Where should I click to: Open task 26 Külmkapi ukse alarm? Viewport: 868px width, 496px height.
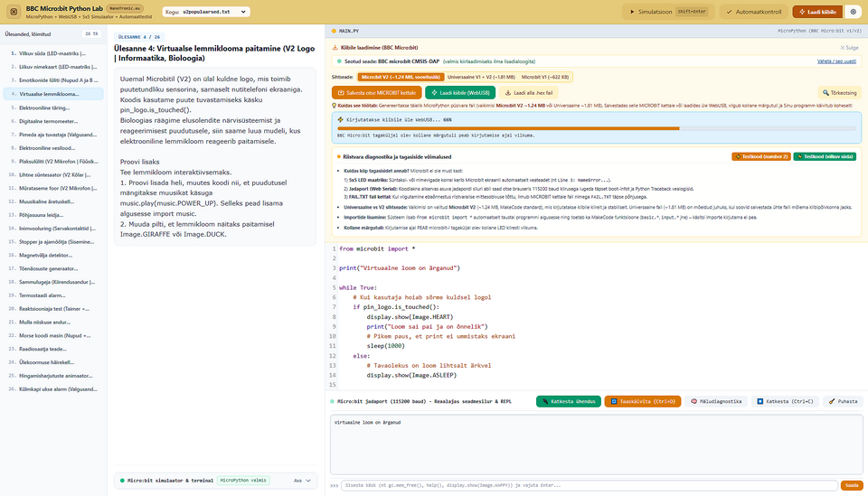pos(53,389)
